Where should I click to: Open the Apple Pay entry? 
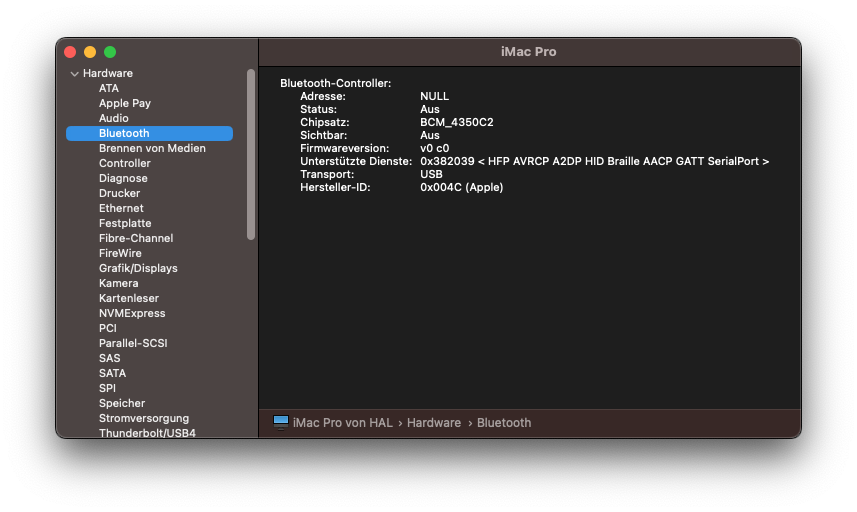[x=125, y=103]
